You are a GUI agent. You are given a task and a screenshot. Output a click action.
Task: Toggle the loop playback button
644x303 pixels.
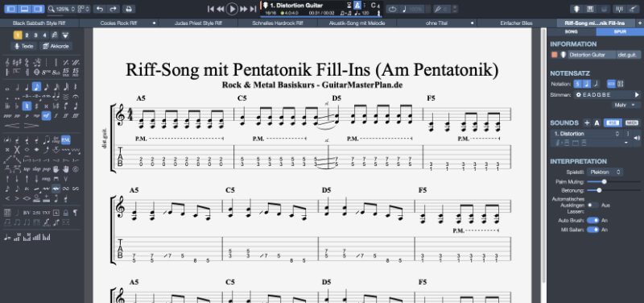392,9
